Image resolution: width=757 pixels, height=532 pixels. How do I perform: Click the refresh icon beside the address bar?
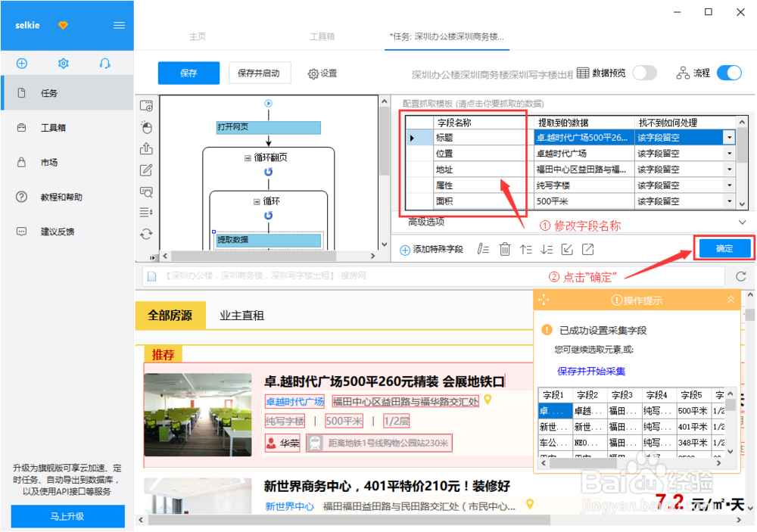(x=741, y=276)
